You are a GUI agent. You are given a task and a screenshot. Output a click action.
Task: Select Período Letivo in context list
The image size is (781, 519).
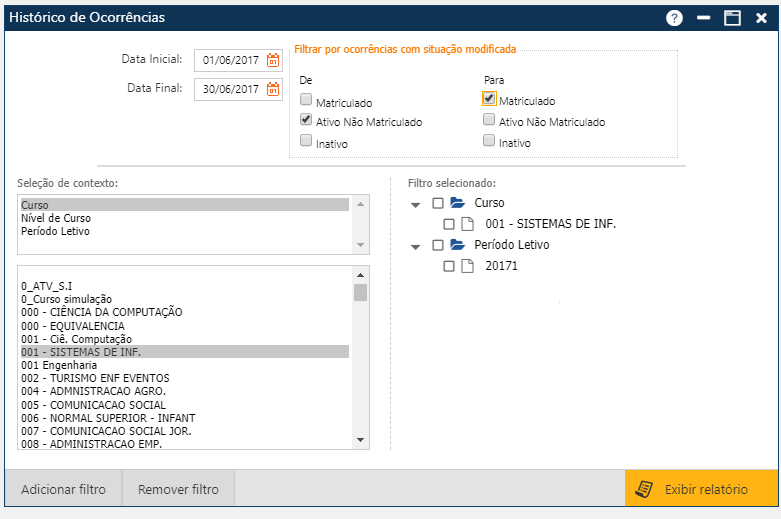(x=55, y=231)
